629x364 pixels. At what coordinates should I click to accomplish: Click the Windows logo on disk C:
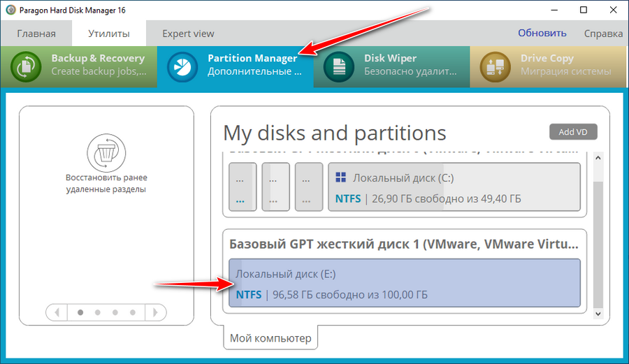point(340,177)
